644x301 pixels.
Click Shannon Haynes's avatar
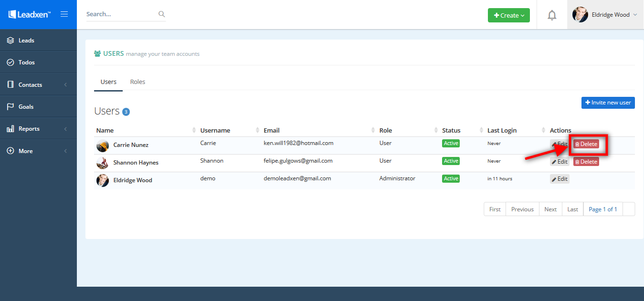point(103,163)
